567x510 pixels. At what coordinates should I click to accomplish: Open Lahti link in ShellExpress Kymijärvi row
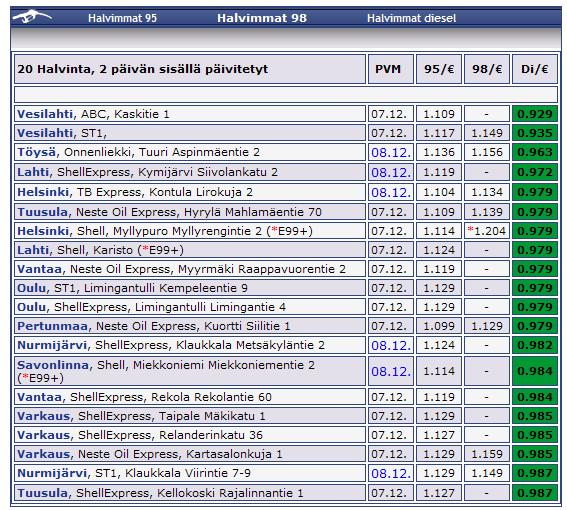(x=33, y=172)
